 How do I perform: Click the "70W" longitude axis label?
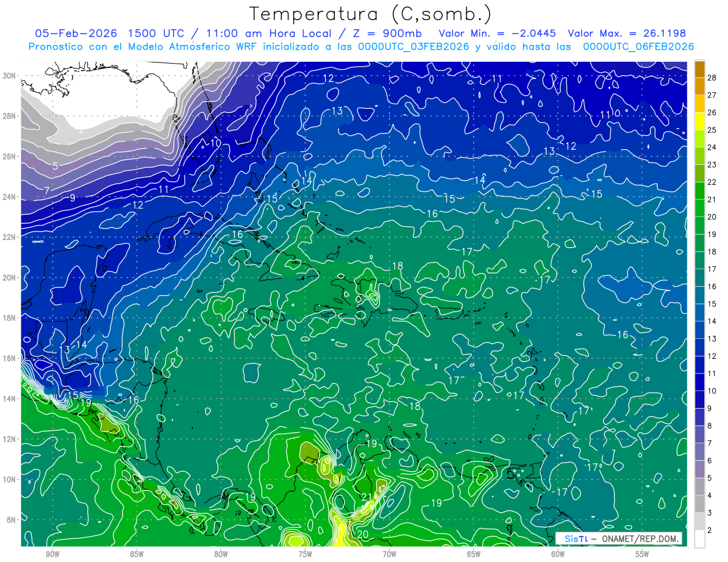click(x=389, y=554)
